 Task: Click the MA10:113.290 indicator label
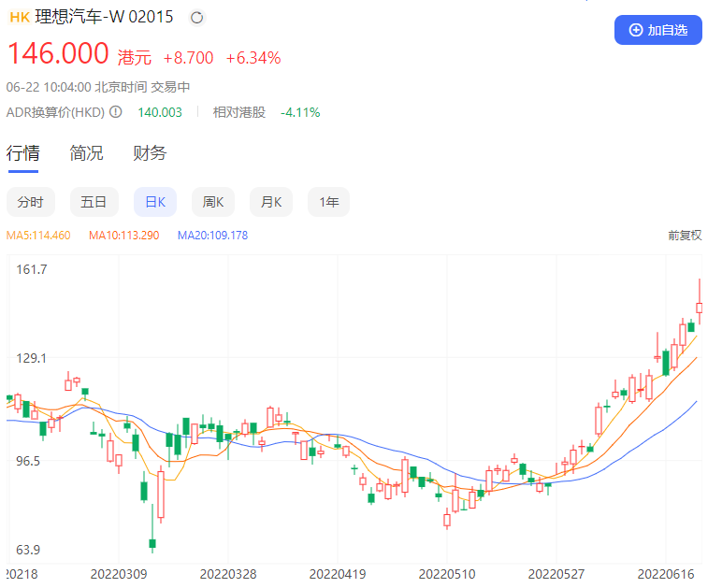click(123, 236)
